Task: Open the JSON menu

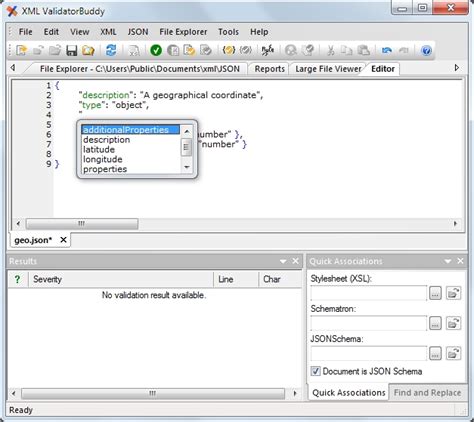Action: (138, 32)
